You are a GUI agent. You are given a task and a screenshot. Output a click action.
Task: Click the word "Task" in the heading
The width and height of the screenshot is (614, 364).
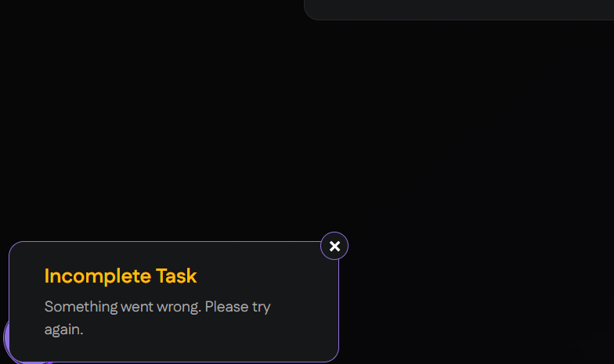point(176,276)
